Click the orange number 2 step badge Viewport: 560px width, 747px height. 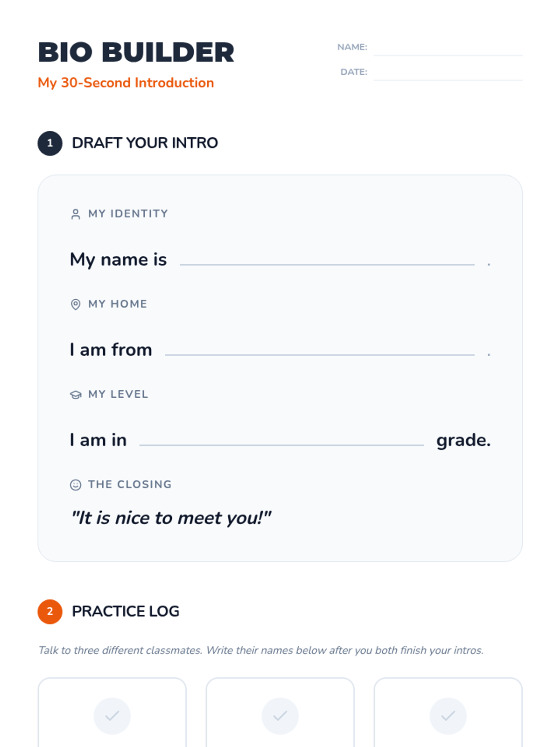coord(50,612)
